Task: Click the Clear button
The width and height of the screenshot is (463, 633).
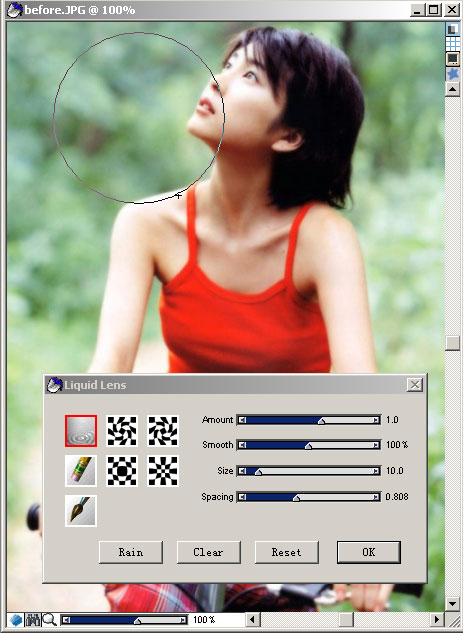Action: pyautogui.click(x=208, y=552)
